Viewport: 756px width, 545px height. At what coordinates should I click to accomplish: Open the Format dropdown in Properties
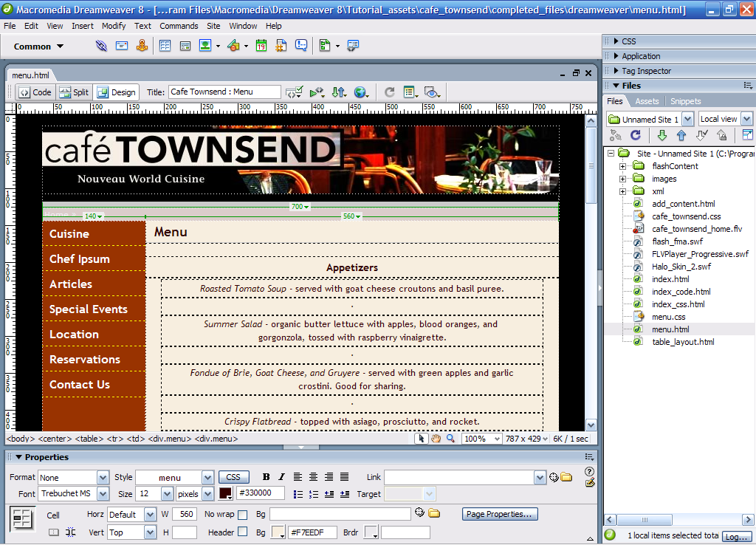pyautogui.click(x=103, y=478)
